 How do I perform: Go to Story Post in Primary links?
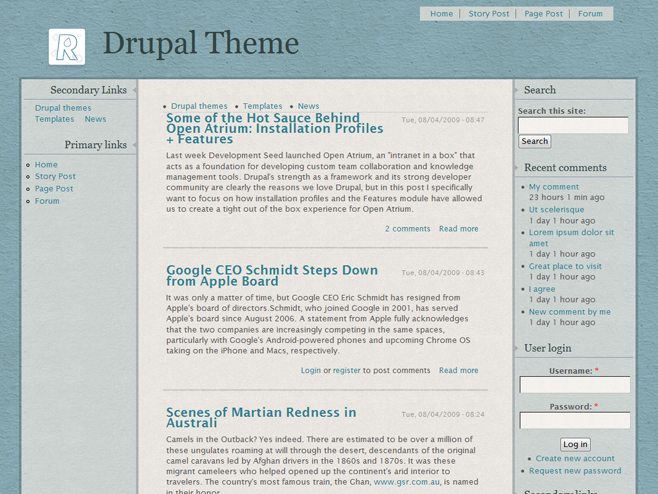(55, 176)
